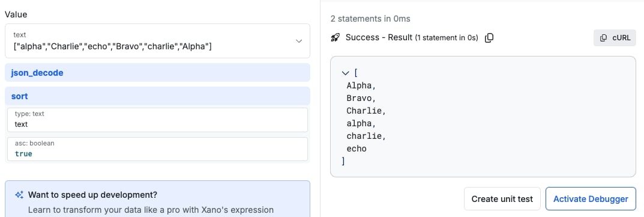Collapse the result array with chevron
Image resolution: width=644 pixels, height=217 pixels.
pyautogui.click(x=345, y=73)
